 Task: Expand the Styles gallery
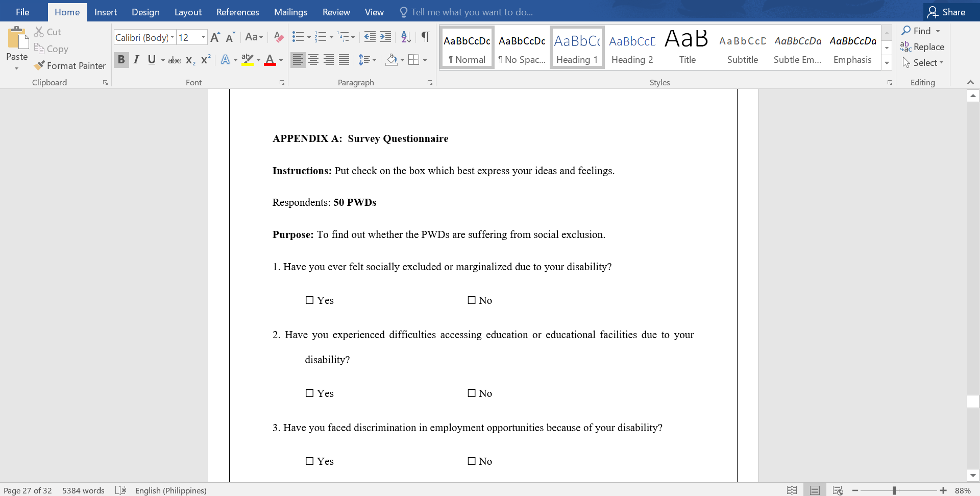pos(887,63)
